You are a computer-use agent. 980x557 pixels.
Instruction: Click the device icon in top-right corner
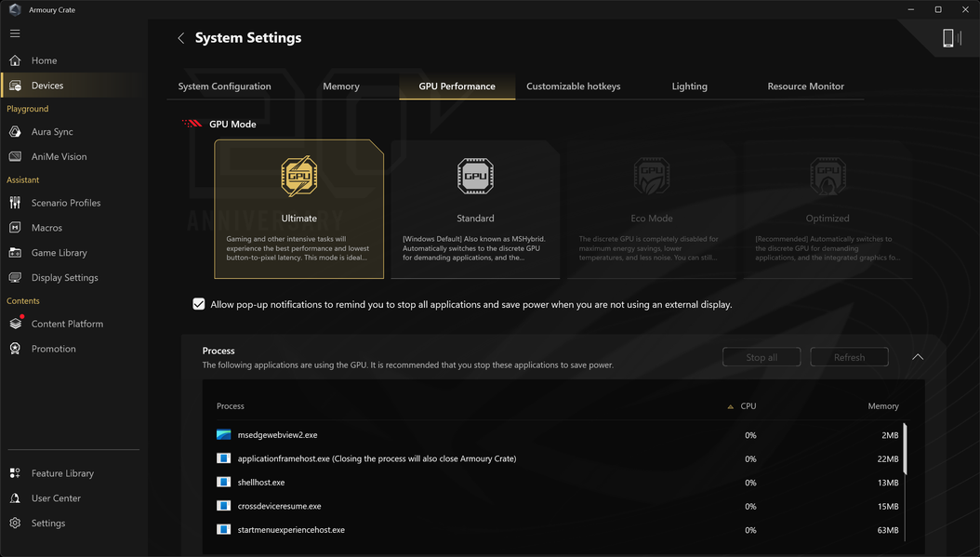(x=951, y=38)
